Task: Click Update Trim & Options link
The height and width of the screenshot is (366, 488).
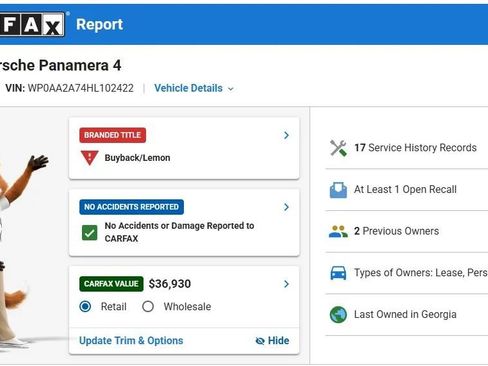Action: point(131,341)
